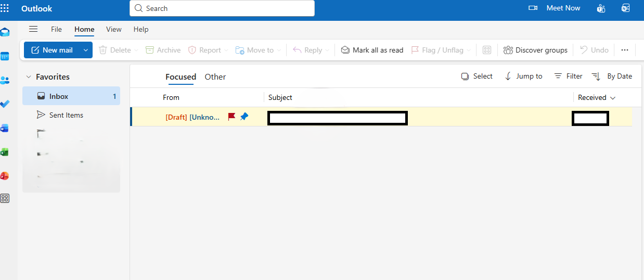This screenshot has height=280, width=644.
Task: Switch to the Other inbox tab
Action: pyautogui.click(x=215, y=77)
